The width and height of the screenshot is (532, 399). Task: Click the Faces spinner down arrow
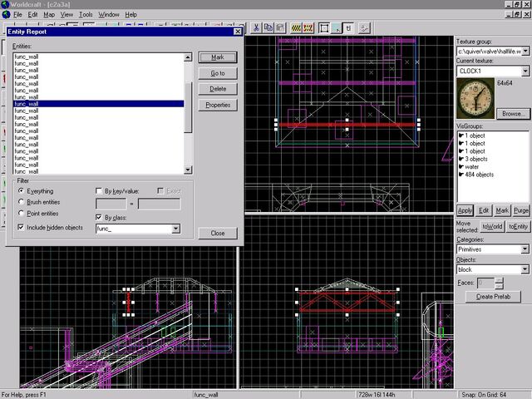(x=499, y=286)
